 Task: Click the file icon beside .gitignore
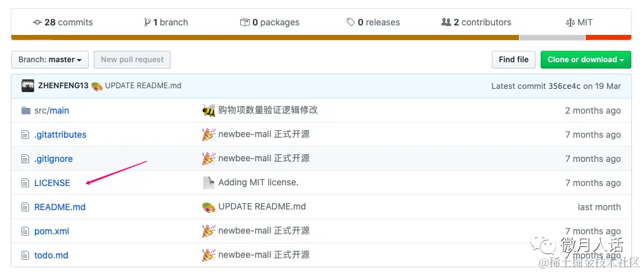pyautogui.click(x=25, y=159)
